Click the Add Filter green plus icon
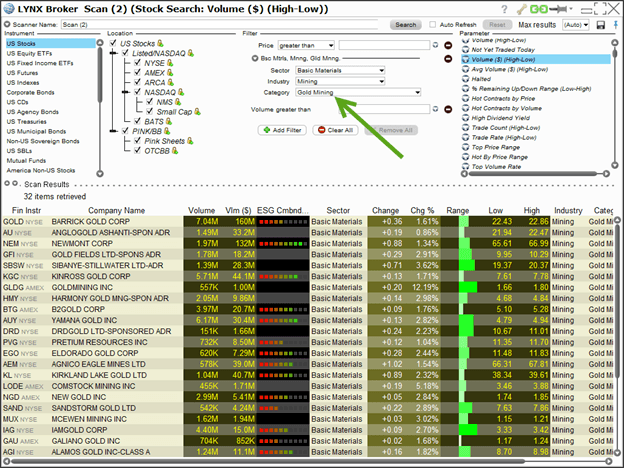624x468 pixels. (267, 130)
